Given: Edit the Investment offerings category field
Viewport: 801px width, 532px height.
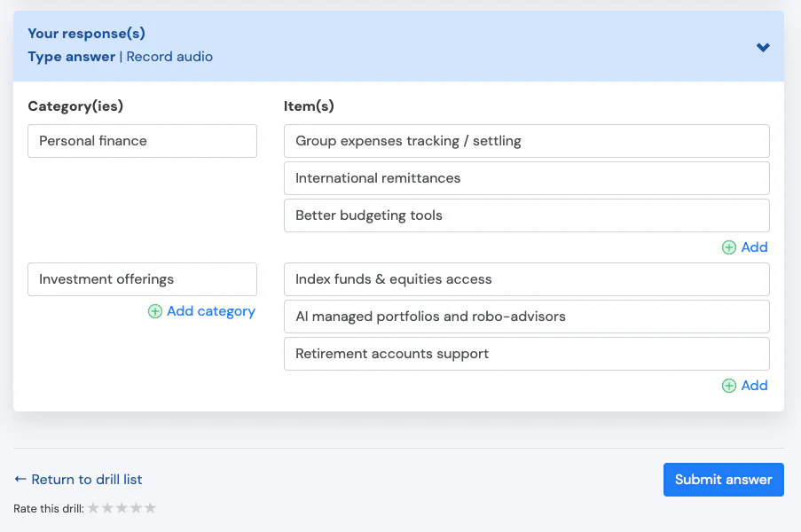Looking at the screenshot, I should point(143,279).
